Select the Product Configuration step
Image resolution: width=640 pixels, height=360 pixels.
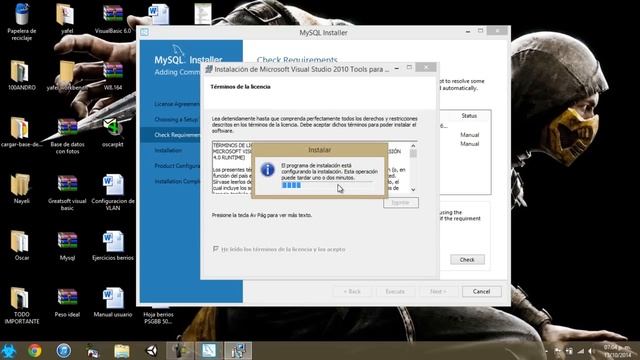point(177,166)
